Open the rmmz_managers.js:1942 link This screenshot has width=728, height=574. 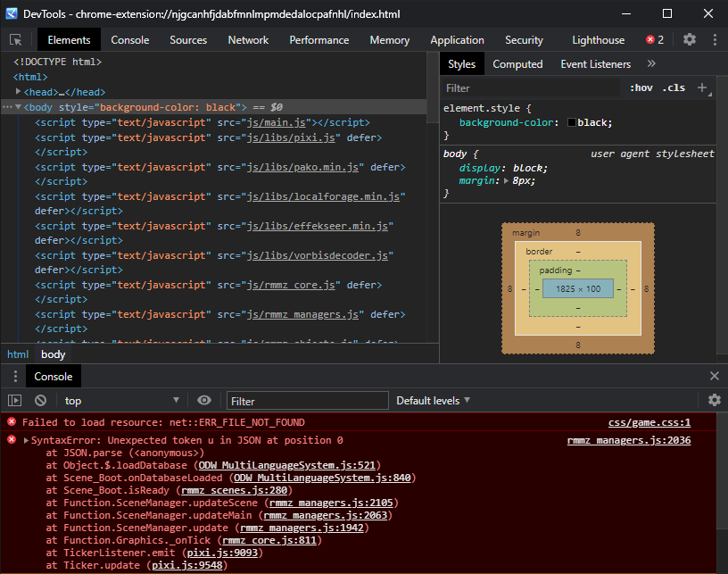(x=302, y=528)
